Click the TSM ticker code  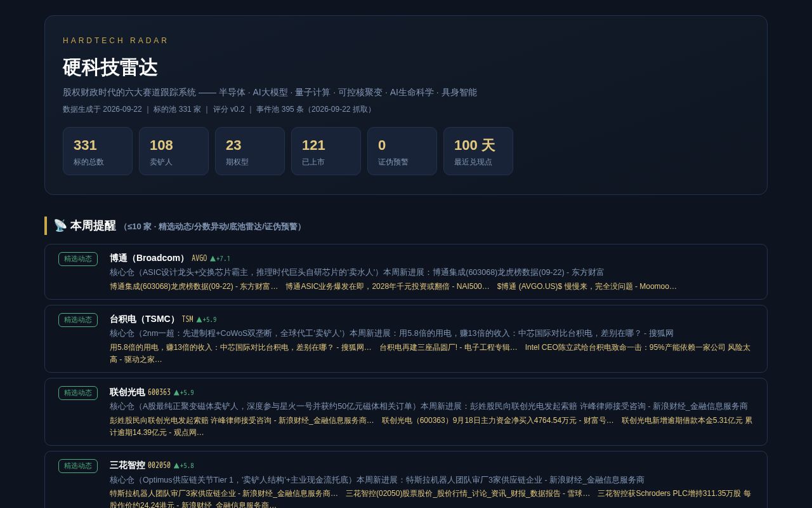187,320
